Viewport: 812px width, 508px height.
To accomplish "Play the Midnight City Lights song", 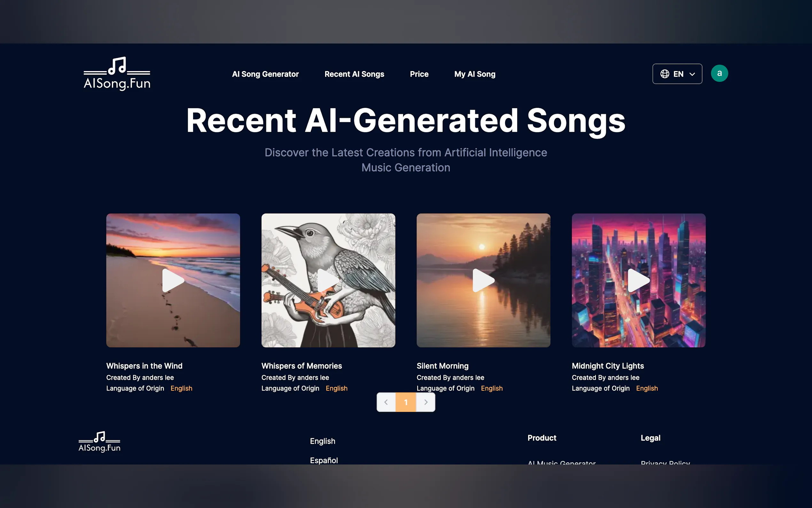I will [638, 280].
